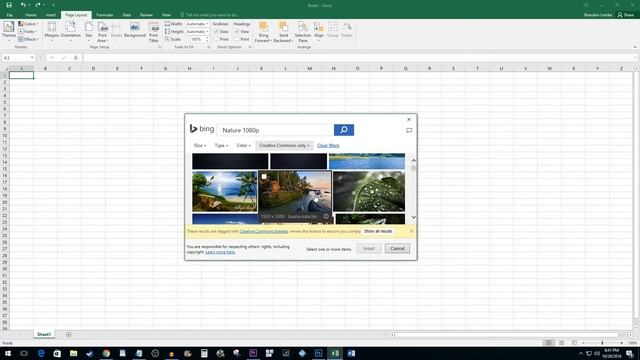Toggle Gridlines View checkbox
This screenshot has width=640, height=360.
(x=216, y=31)
